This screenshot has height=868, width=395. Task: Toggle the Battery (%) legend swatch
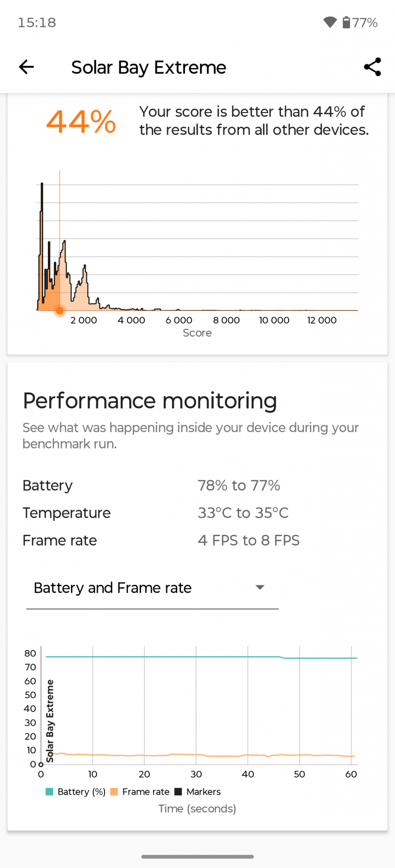[49, 792]
